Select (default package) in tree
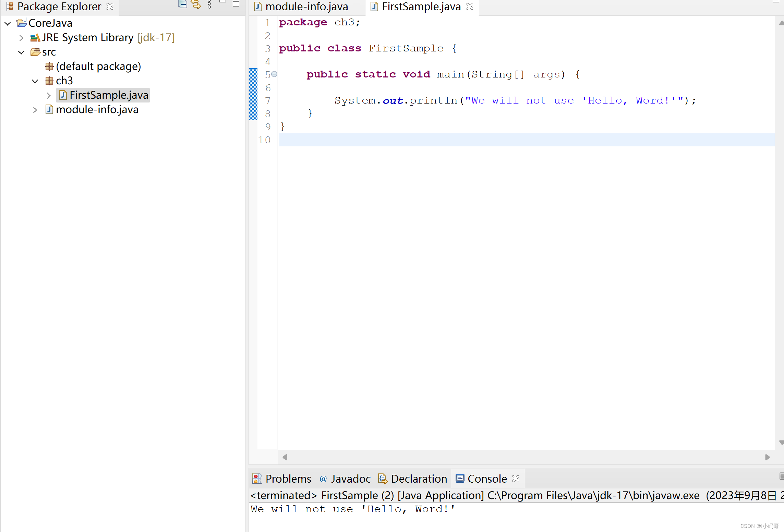This screenshot has width=784, height=532. [x=98, y=66]
